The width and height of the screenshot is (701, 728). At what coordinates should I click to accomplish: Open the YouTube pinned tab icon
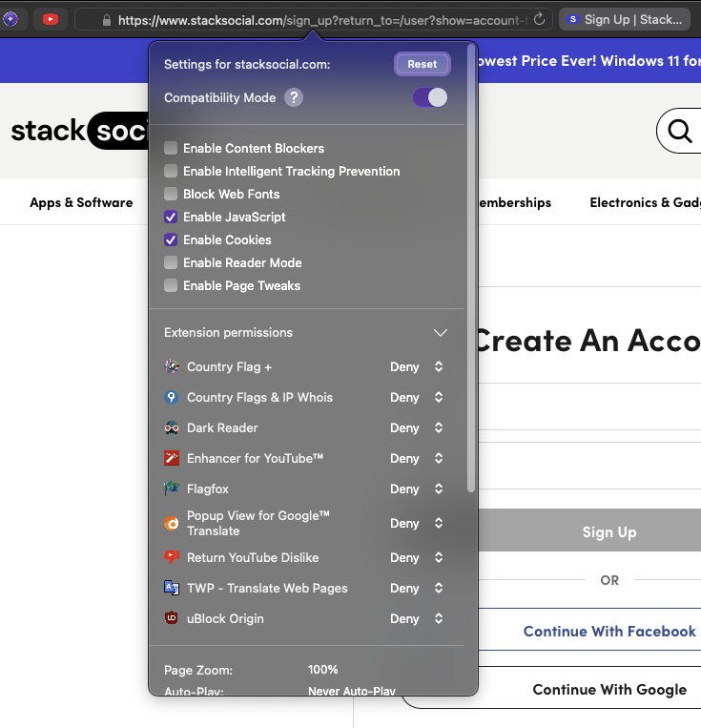pos(51,19)
